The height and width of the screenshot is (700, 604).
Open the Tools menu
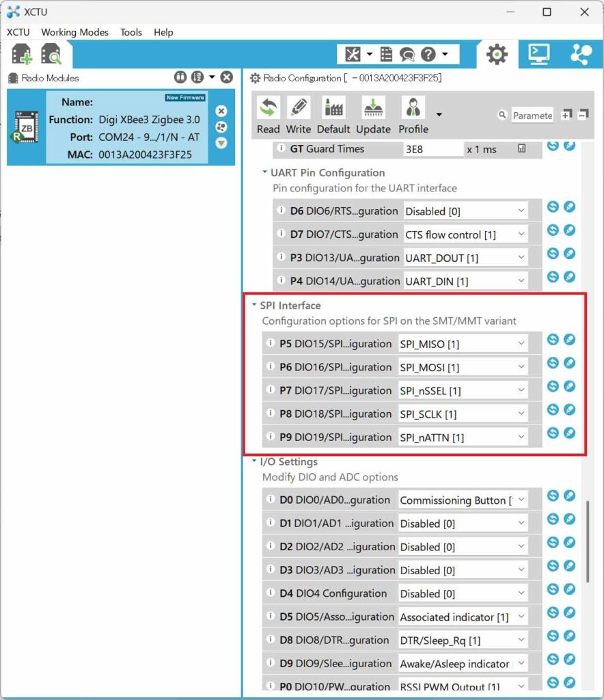pyautogui.click(x=131, y=32)
